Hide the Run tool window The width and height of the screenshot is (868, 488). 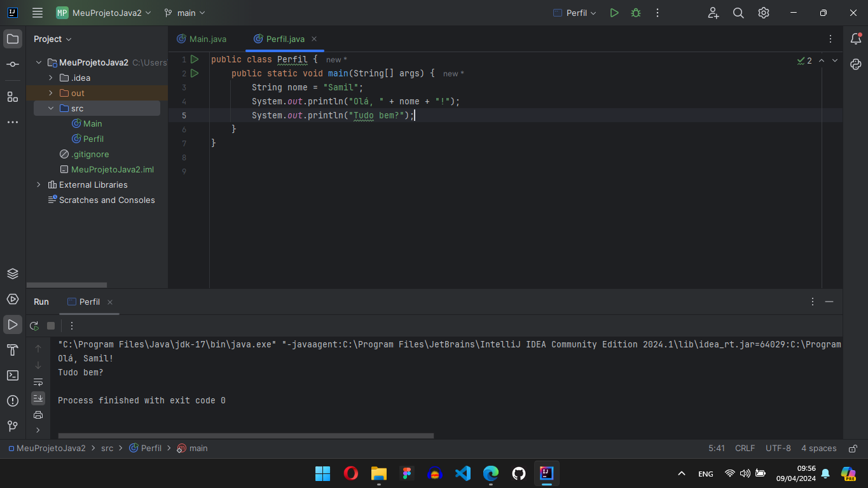829,302
